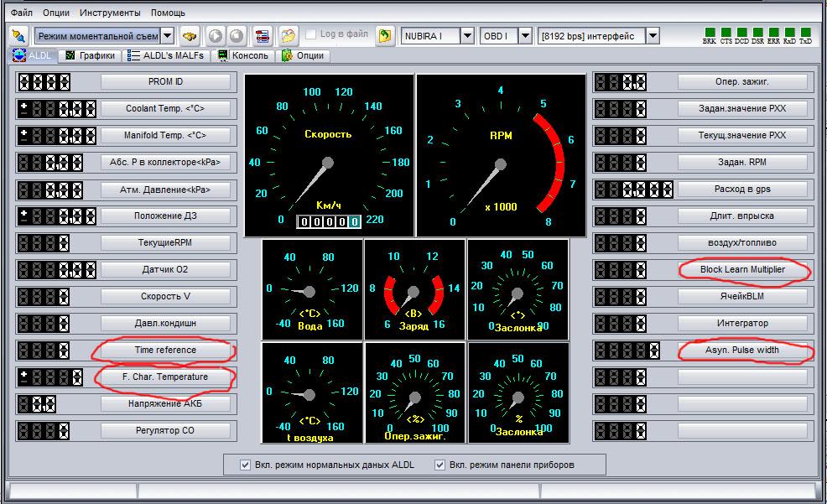Click the Asyn. Pulse width button
Viewport: 827px width, 504px height.
pyautogui.click(x=742, y=350)
